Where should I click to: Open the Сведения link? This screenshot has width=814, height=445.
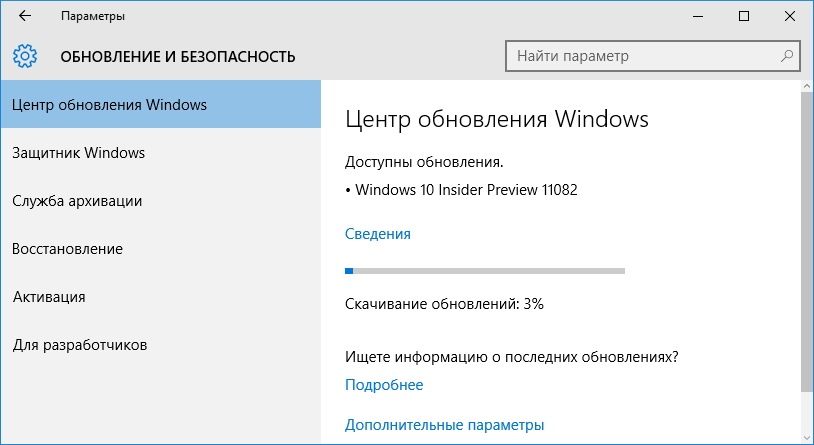377,234
